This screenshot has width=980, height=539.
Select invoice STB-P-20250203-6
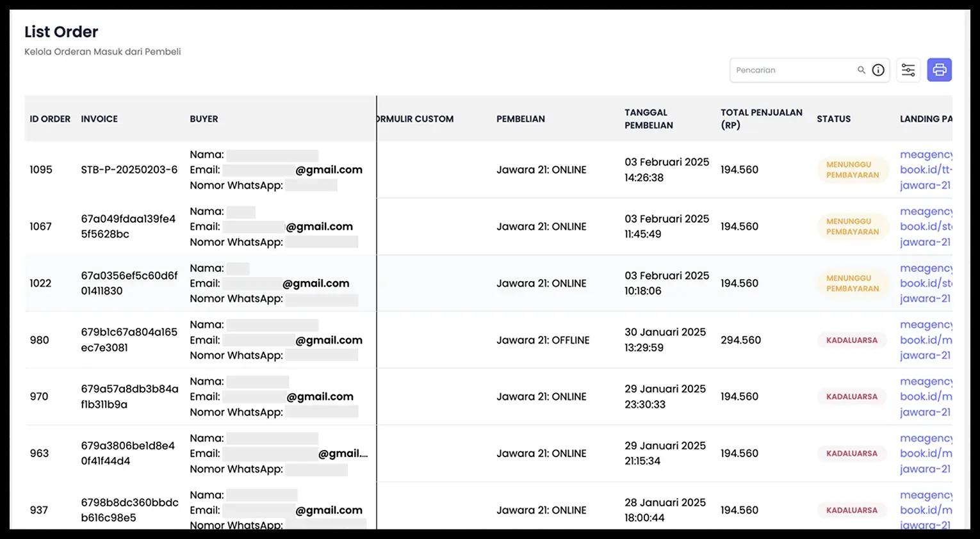[x=129, y=170]
